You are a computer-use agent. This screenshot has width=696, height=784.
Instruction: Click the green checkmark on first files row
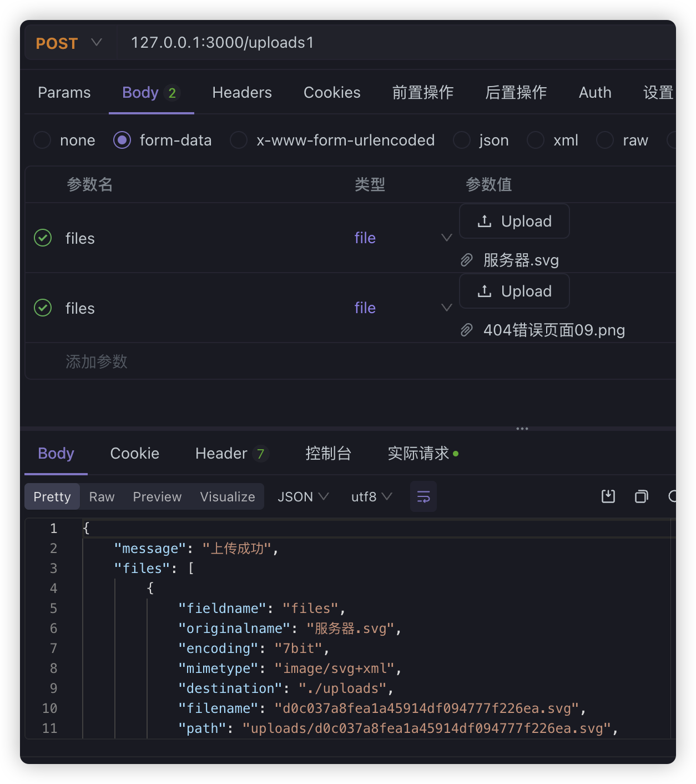click(x=43, y=238)
